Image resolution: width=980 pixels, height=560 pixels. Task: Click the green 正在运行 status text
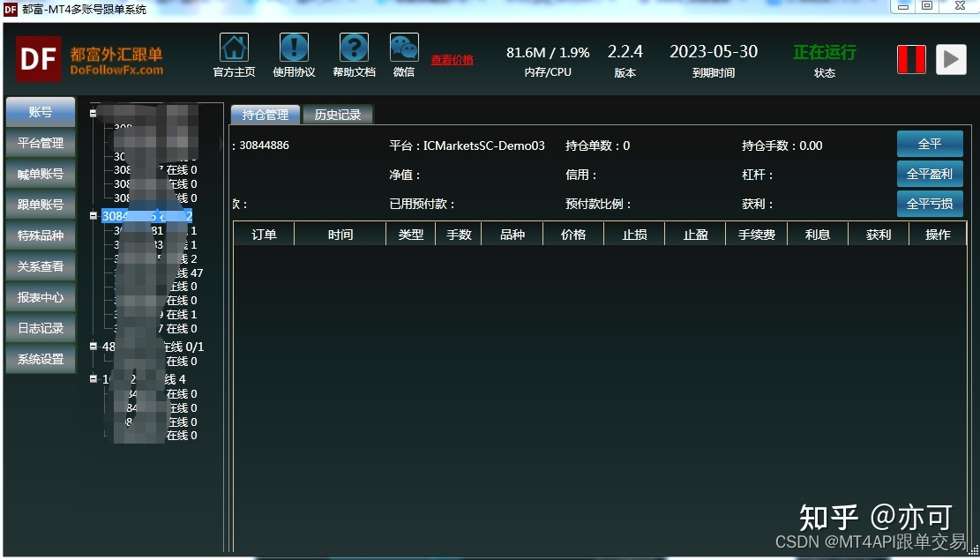click(825, 53)
